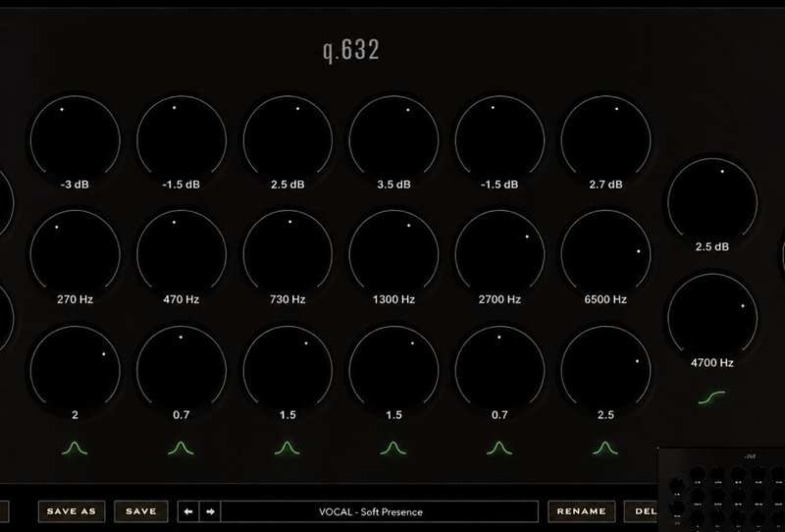785x532 pixels.
Task: Click the SAVE preset button
Action: pos(140,511)
